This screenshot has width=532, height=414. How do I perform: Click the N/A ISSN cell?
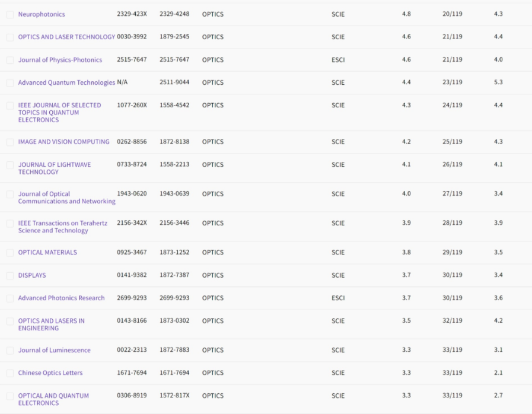[122, 82]
